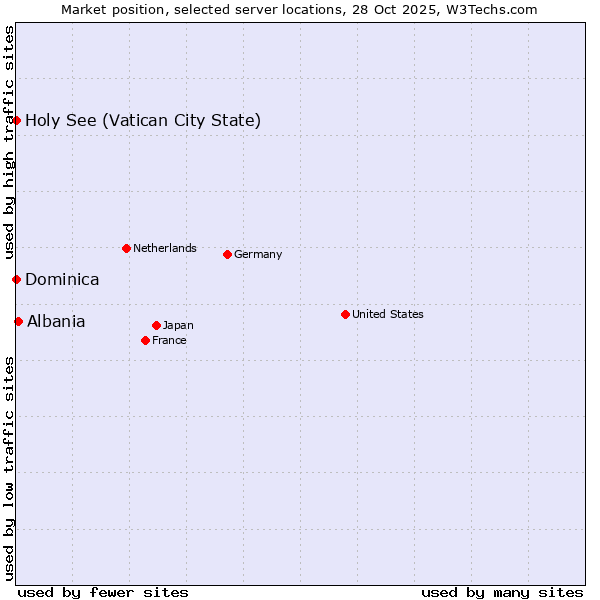
Task: Click the Germany red data point
Action: [227, 254]
